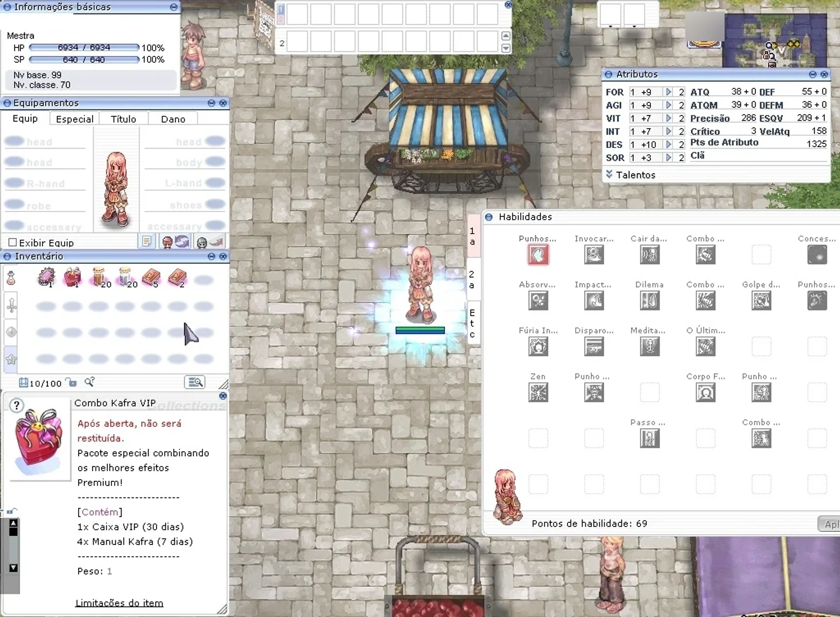
Task: Open the inventory equipment tab with sword icon
Action: click(x=11, y=306)
